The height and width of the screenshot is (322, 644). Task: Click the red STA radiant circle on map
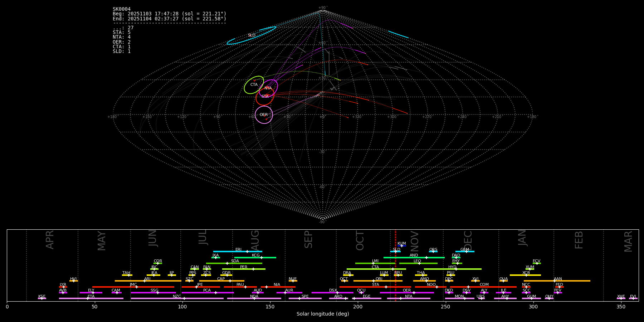(x=265, y=97)
